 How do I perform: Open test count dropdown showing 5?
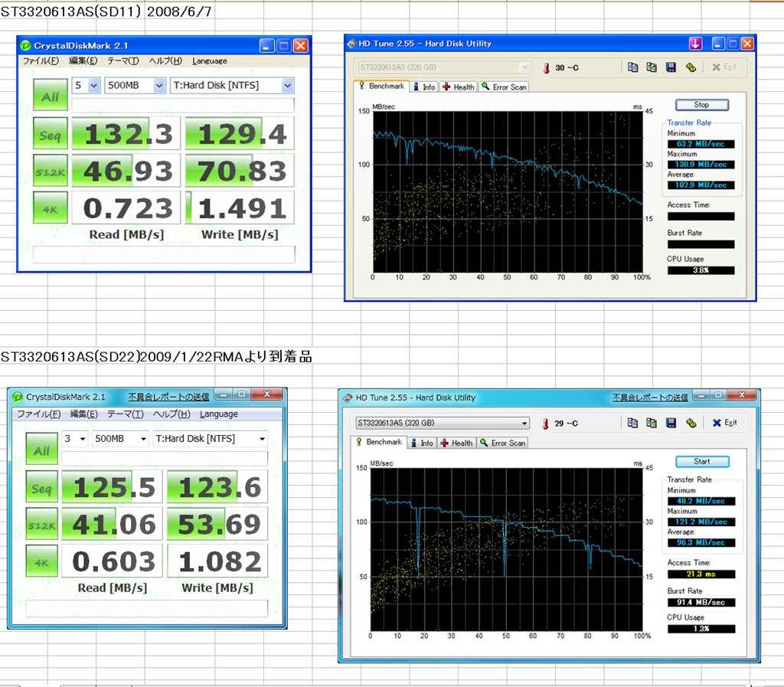(x=93, y=85)
